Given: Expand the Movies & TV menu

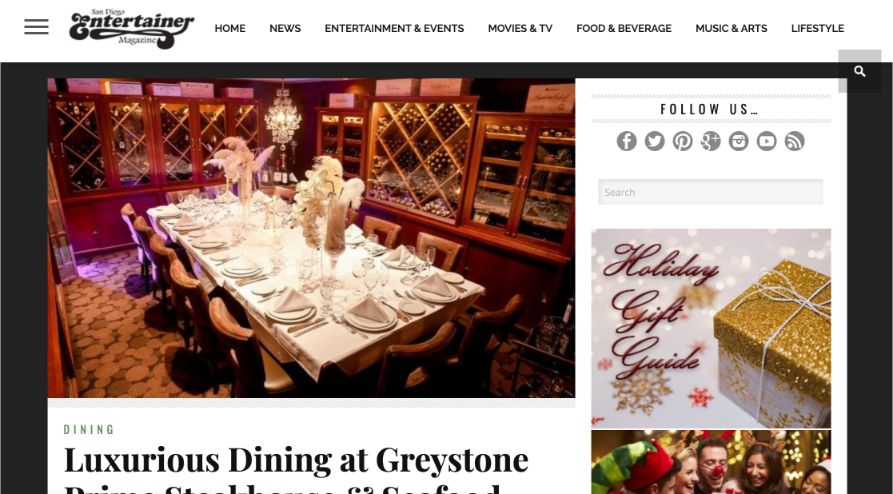Looking at the screenshot, I should click(x=520, y=28).
